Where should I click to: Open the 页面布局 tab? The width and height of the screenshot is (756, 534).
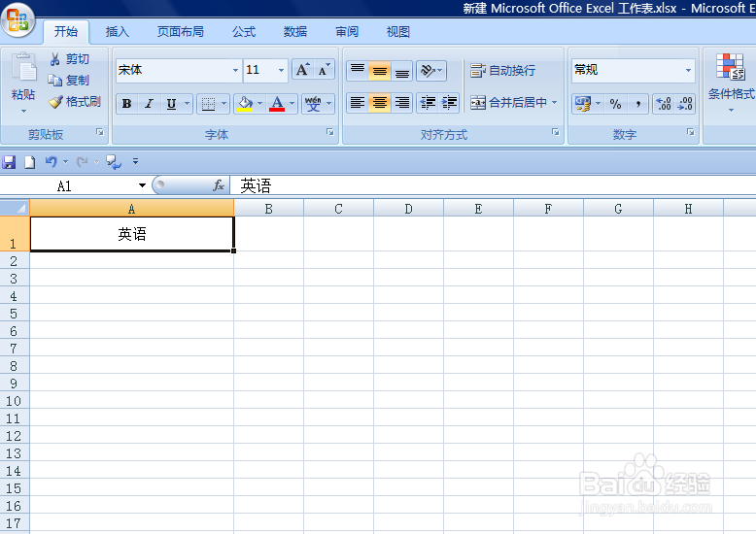point(181,32)
